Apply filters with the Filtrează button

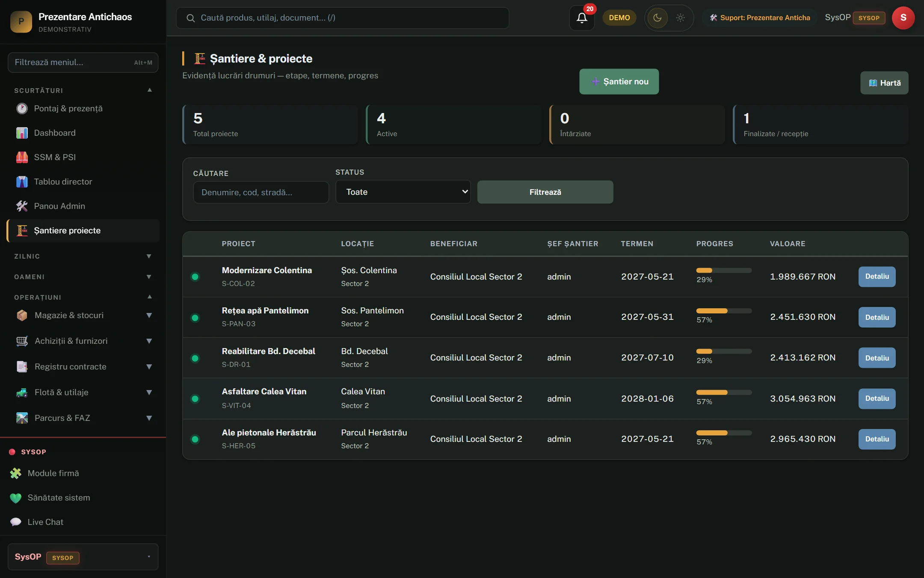545,192
